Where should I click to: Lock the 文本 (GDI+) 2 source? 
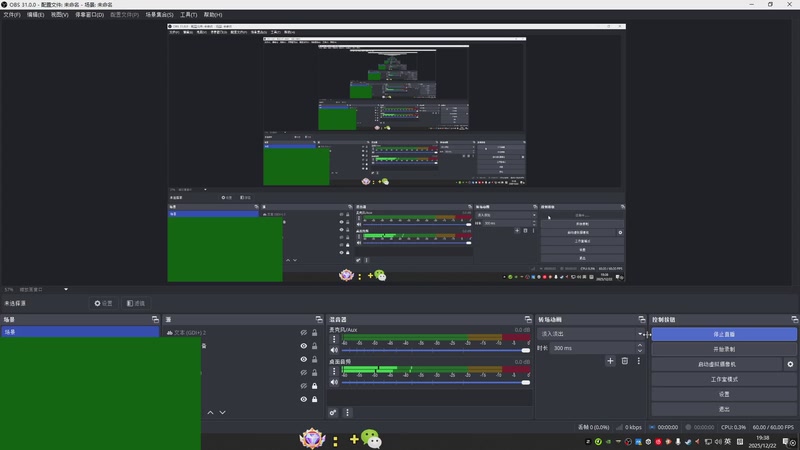314,333
